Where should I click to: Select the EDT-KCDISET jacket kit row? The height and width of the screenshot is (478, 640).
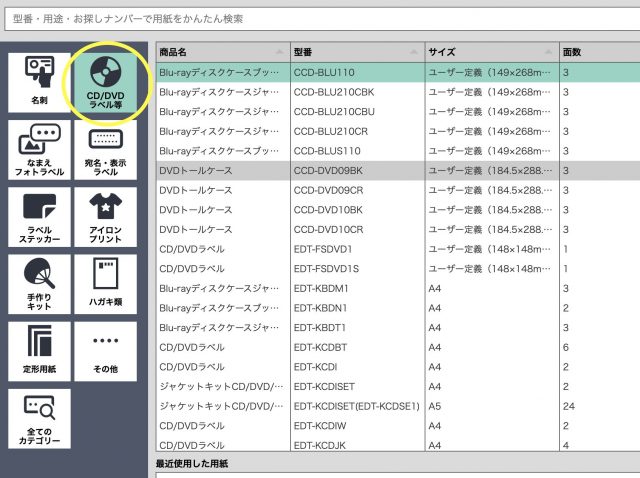click(x=356, y=386)
